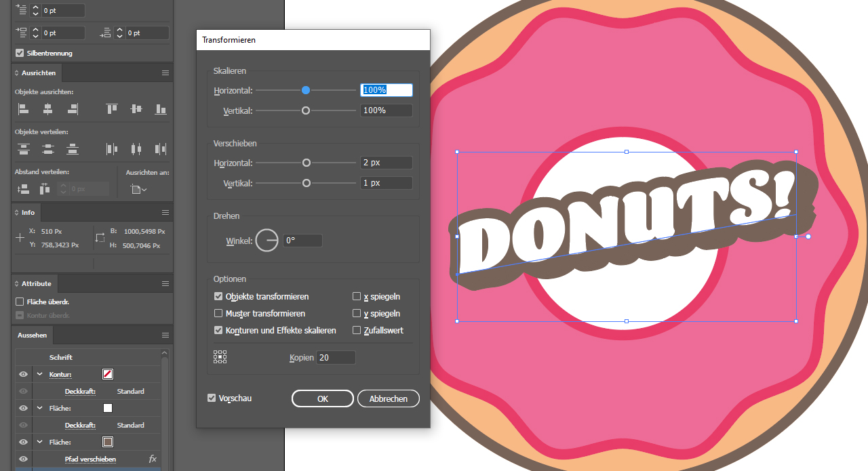Open the Ausrichten an dropdown
This screenshot has width=868, height=471.
point(138,190)
